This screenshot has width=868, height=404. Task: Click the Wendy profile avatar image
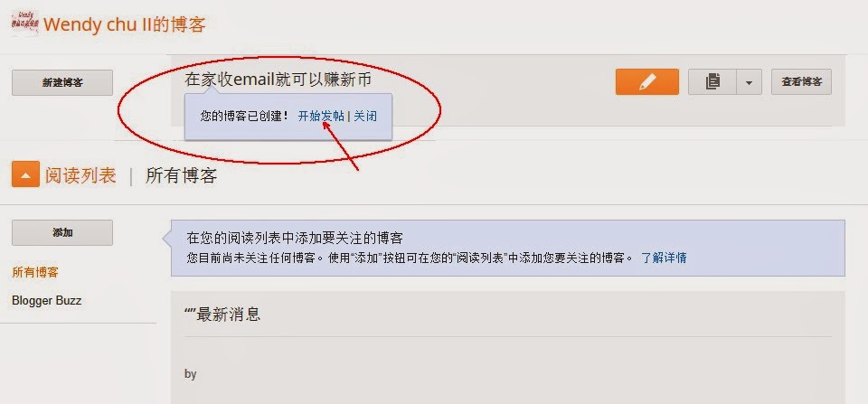click(25, 23)
